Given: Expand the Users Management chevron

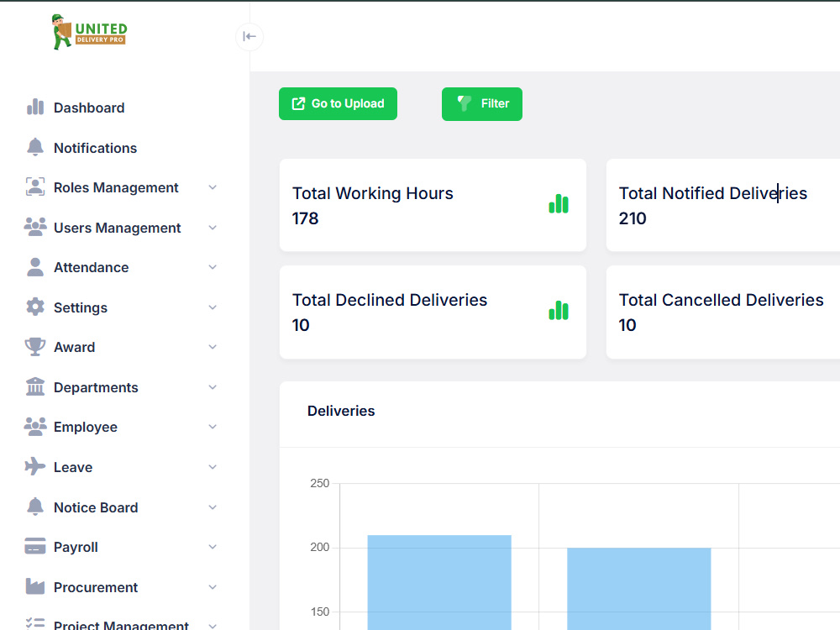Looking at the screenshot, I should click(213, 228).
